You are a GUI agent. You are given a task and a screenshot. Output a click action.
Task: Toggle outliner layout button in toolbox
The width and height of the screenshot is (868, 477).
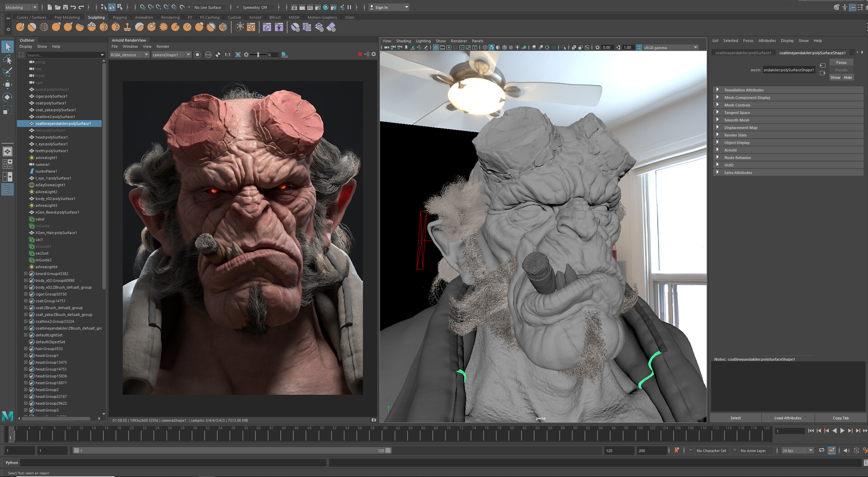[8, 189]
